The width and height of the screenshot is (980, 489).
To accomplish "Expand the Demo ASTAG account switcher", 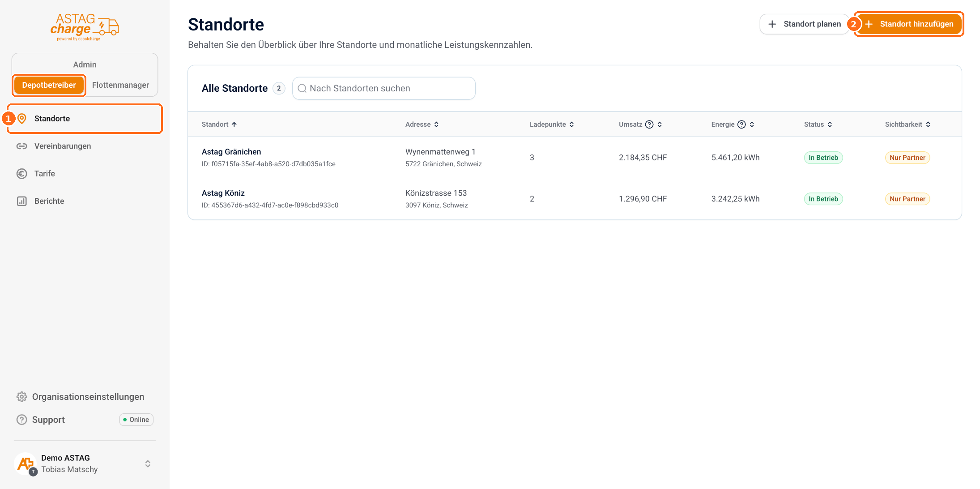I will [x=148, y=464].
